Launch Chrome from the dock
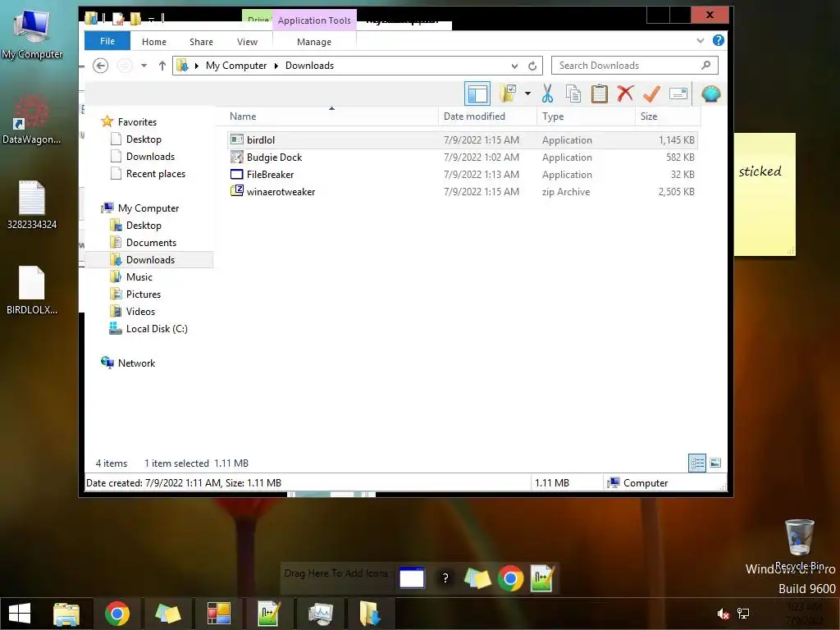Viewport: 840px width, 630px height. click(510, 578)
